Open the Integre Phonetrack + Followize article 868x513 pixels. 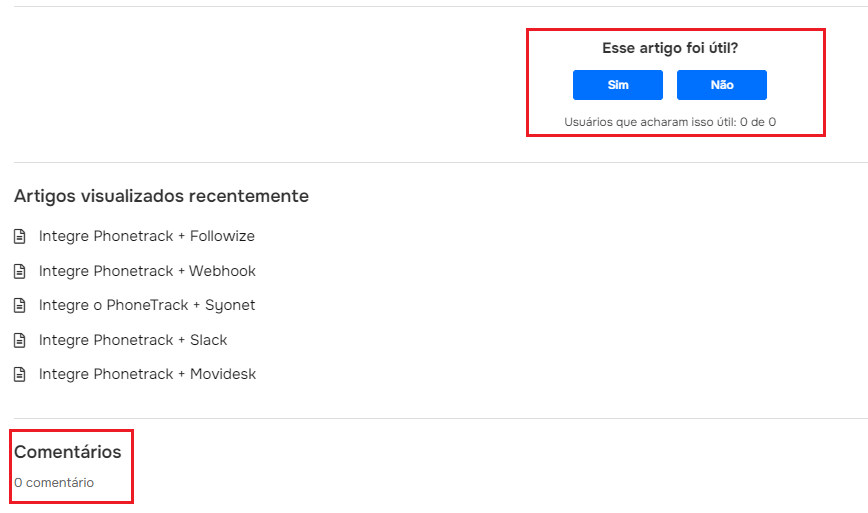point(147,236)
